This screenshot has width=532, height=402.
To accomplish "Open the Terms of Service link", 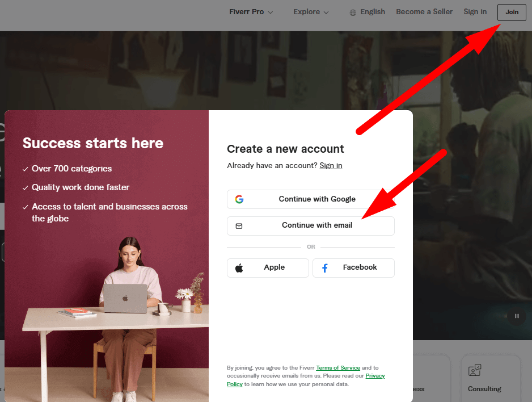I will [x=338, y=368].
